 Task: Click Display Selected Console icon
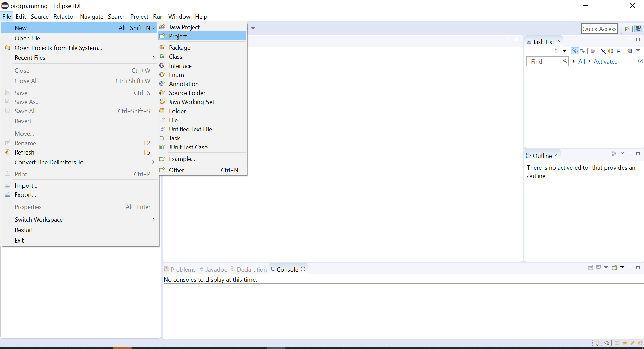(598, 267)
